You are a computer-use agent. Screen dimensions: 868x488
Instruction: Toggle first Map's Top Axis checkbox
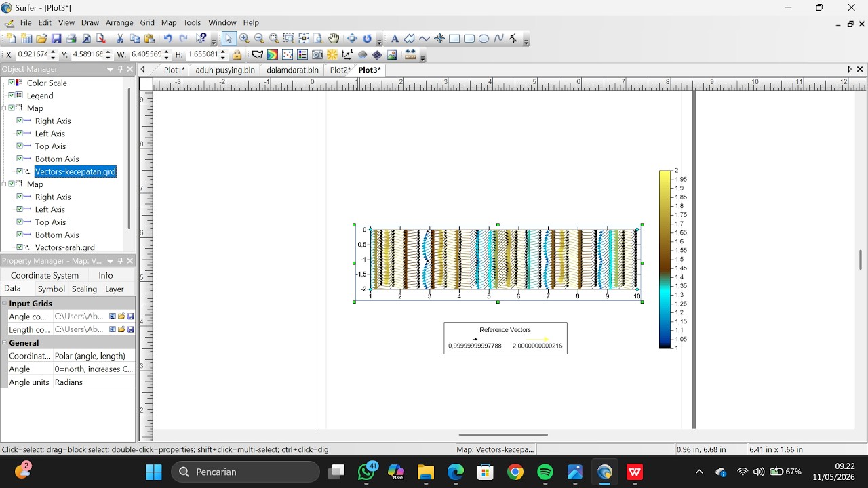click(20, 146)
